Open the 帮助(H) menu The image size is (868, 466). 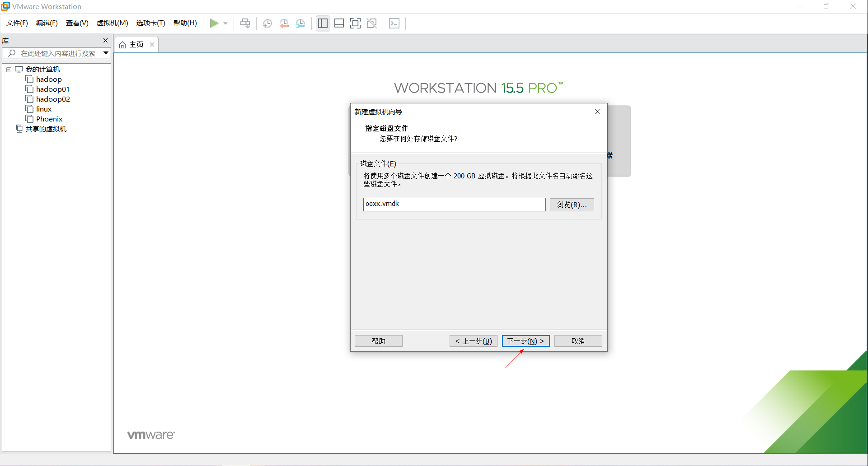click(185, 23)
